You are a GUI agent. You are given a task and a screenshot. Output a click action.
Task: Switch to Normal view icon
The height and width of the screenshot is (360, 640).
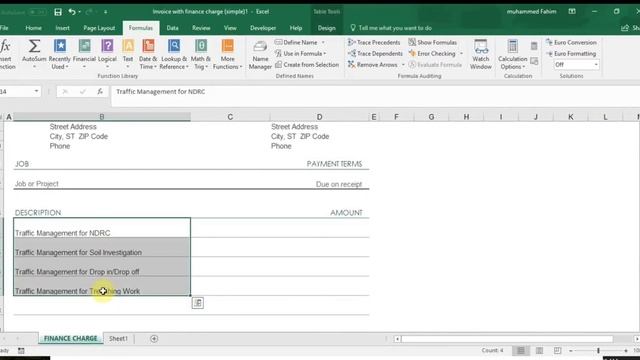tap(521, 351)
